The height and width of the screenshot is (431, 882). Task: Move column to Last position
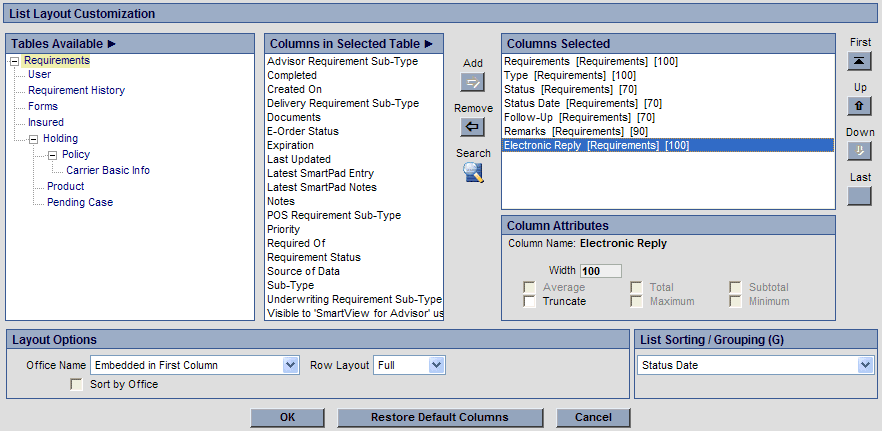point(859,195)
